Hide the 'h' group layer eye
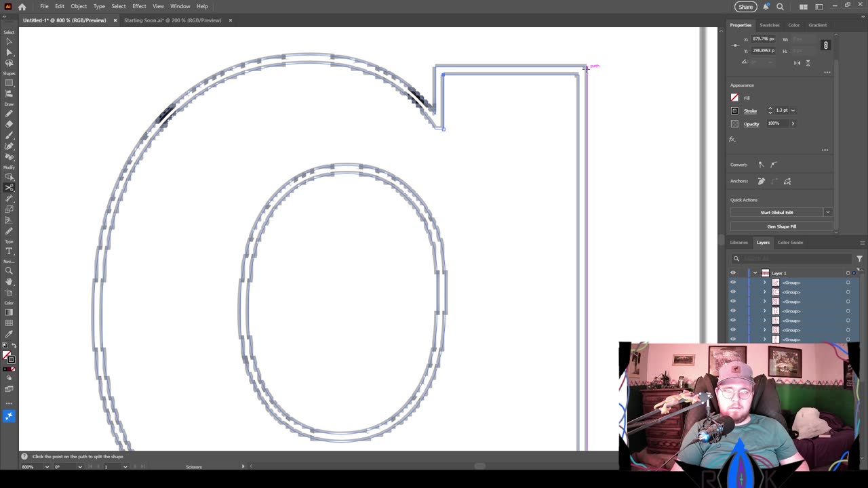Image resolution: width=868 pixels, height=488 pixels. point(733,321)
